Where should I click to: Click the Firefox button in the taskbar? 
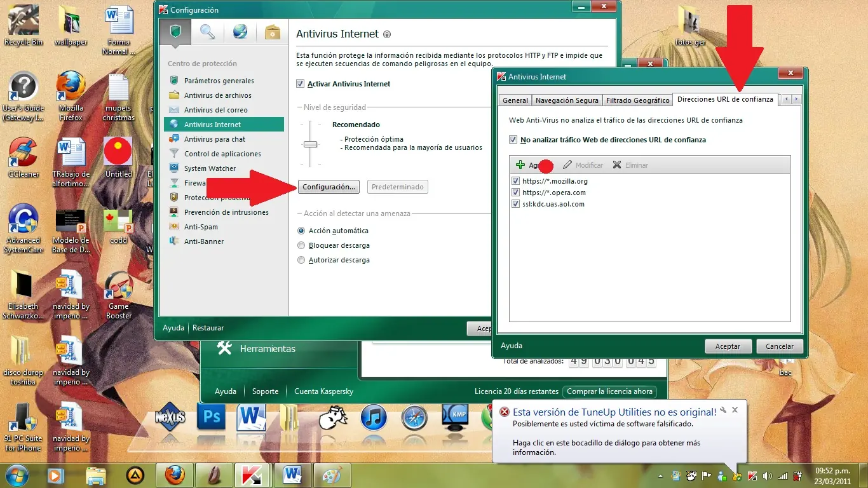175,475
